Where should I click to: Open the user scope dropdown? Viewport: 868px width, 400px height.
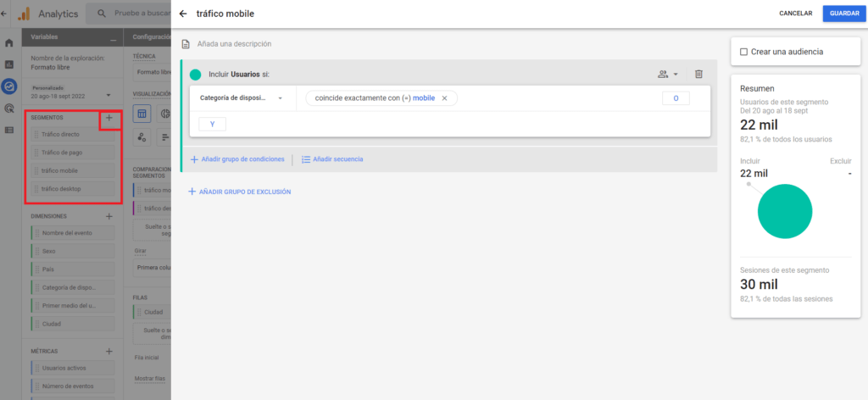668,74
